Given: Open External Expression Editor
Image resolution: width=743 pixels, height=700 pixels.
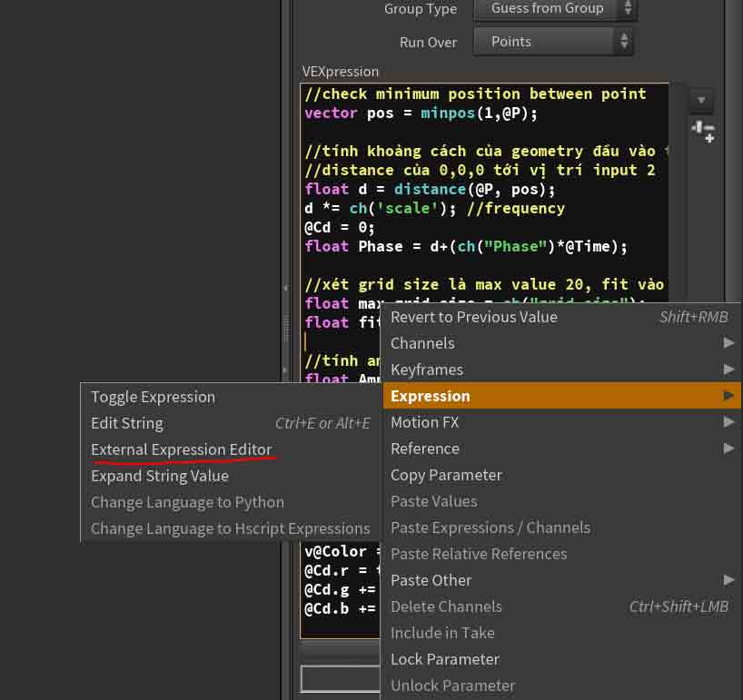Looking at the screenshot, I should pyautogui.click(x=231, y=449).
